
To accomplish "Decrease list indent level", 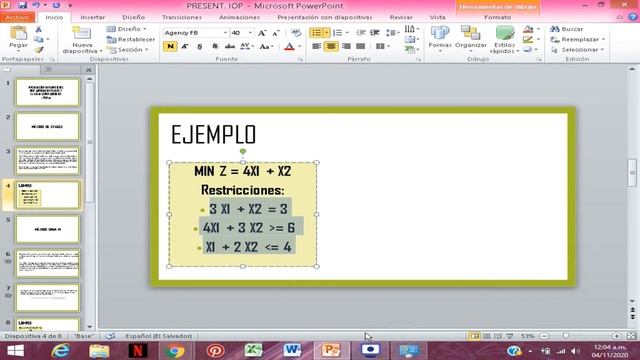I will [360, 33].
